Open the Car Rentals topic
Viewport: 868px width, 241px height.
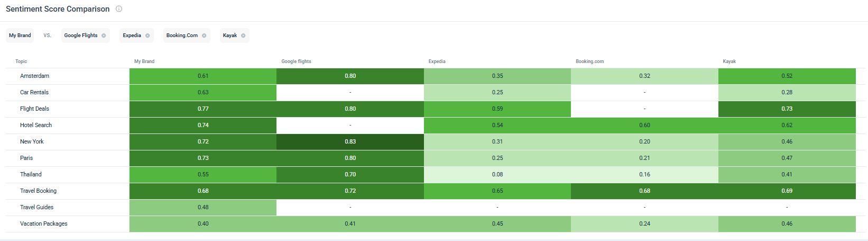(34, 92)
